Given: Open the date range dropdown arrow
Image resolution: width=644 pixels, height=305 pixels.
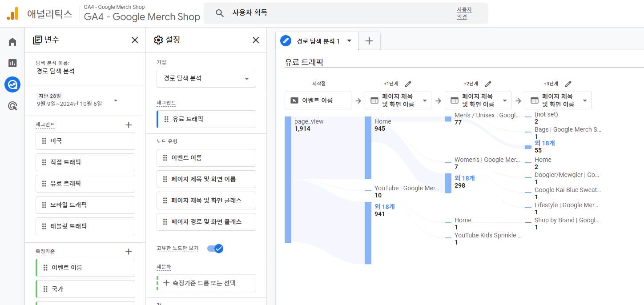Looking at the screenshot, I should coord(116,100).
